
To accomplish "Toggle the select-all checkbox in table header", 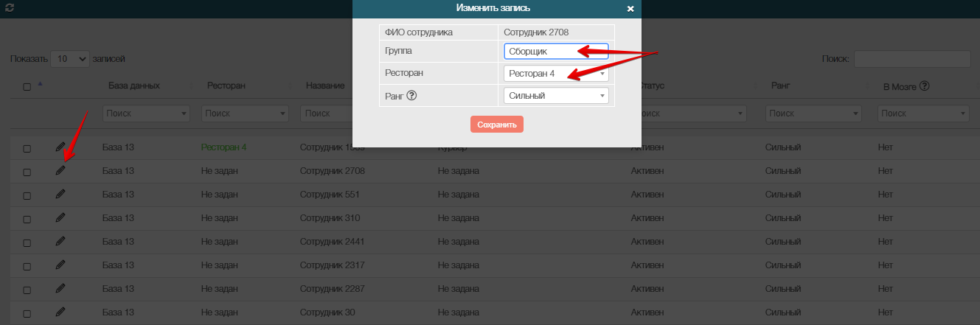I will [x=27, y=87].
